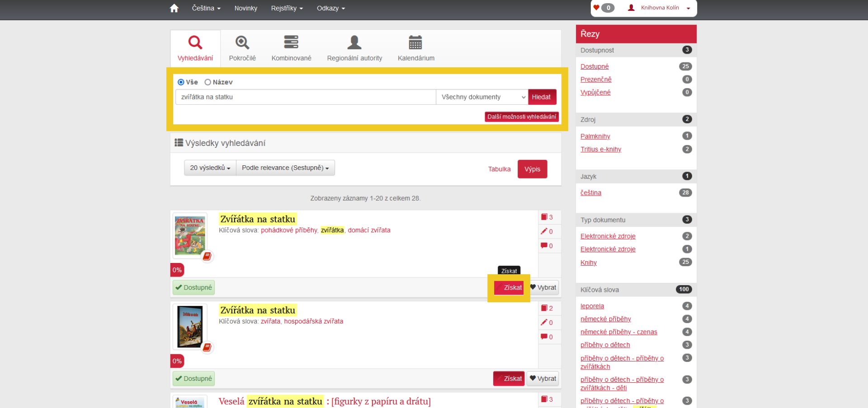Click Vybrat heart for the first result
868x408 pixels.
543,288
